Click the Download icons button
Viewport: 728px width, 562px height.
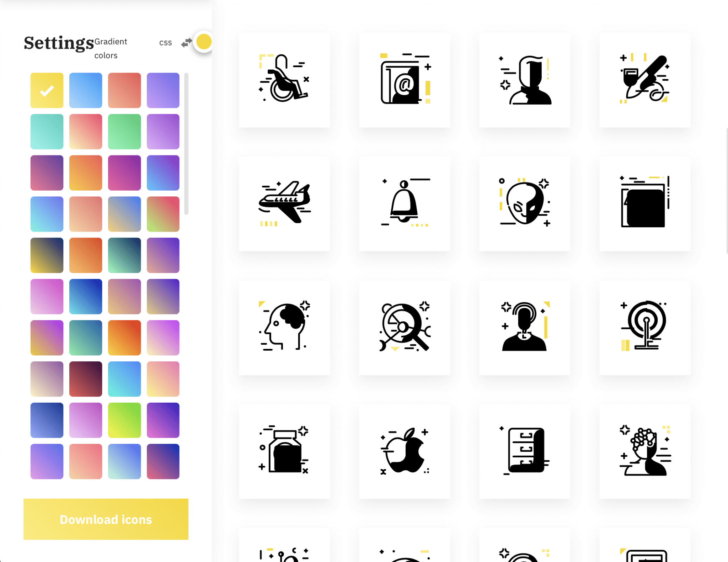(x=106, y=520)
